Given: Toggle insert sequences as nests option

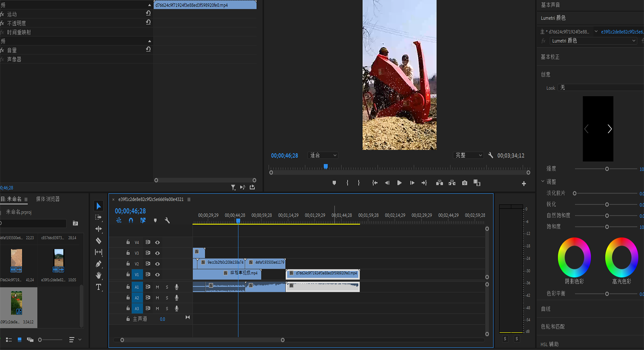Looking at the screenshot, I should click(119, 220).
